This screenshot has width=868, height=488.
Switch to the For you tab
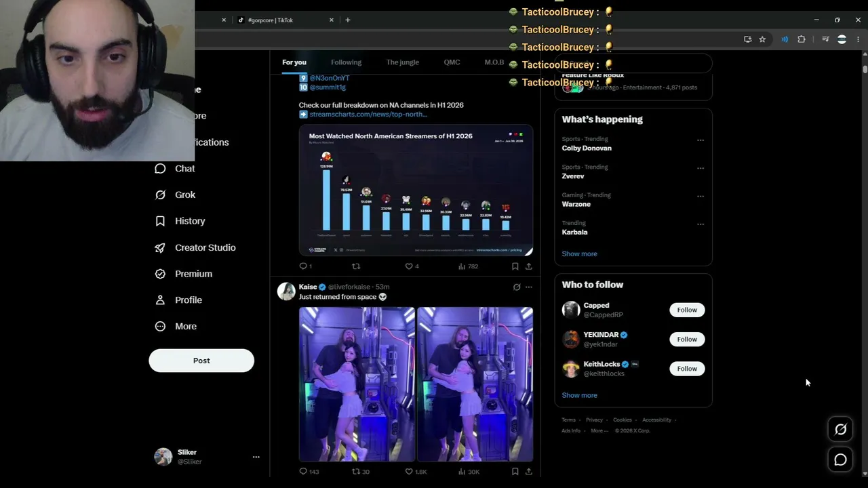tap(294, 62)
